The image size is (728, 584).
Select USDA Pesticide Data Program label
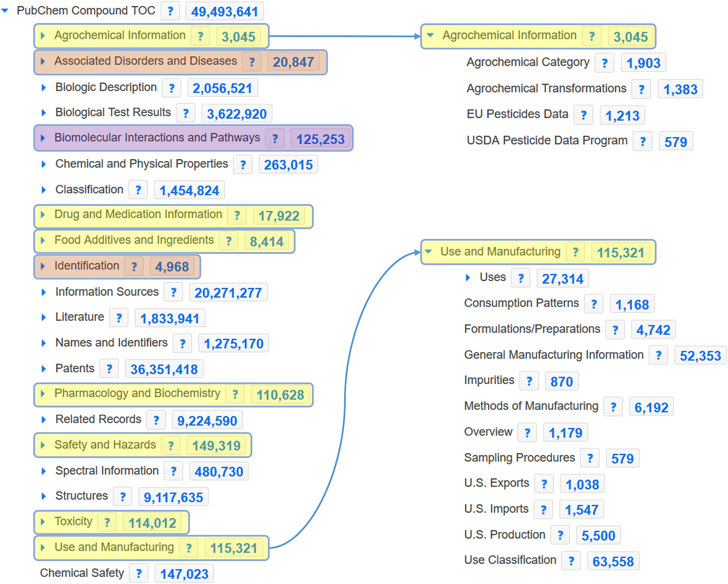pos(547,141)
